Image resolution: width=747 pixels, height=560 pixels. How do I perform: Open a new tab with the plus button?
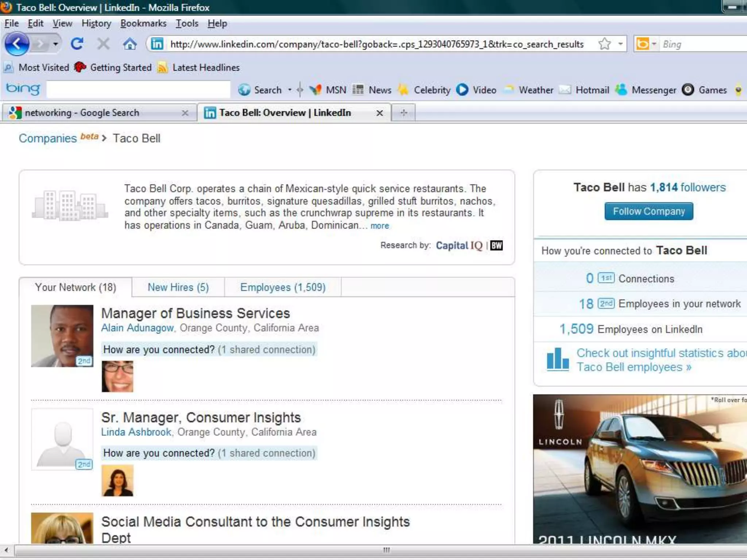click(403, 113)
